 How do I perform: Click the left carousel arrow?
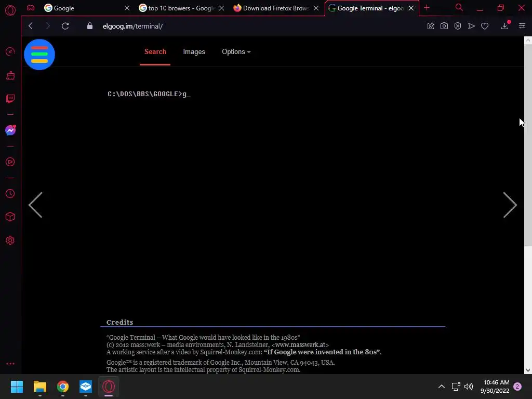pyautogui.click(x=36, y=205)
